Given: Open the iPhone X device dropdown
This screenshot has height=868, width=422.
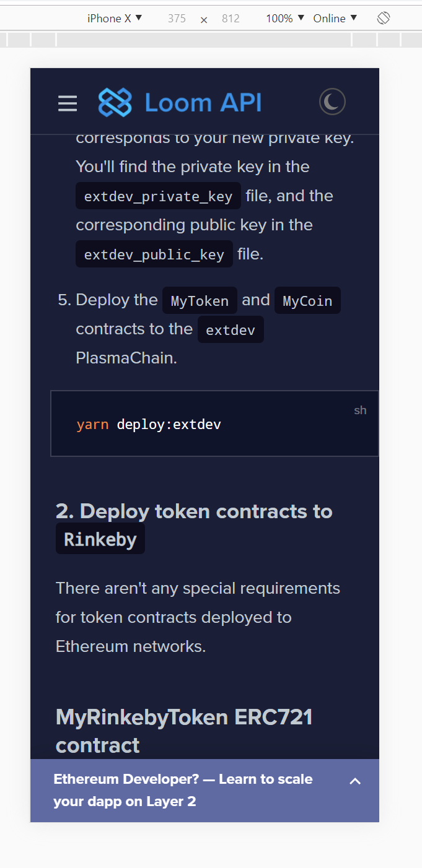Looking at the screenshot, I should click(114, 18).
